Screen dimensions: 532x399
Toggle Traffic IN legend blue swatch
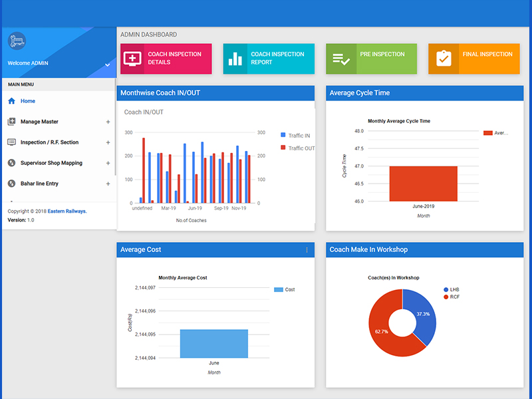(283, 135)
